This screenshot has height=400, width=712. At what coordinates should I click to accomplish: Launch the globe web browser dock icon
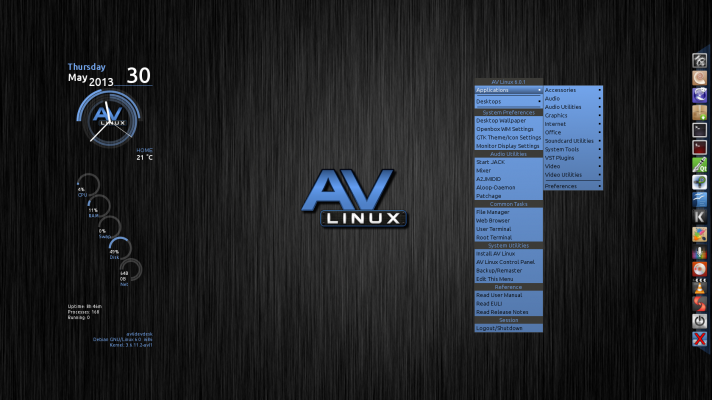(x=699, y=95)
